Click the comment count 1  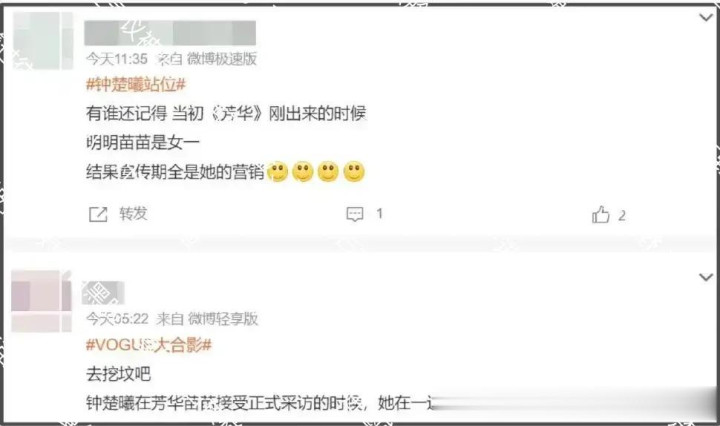click(379, 214)
